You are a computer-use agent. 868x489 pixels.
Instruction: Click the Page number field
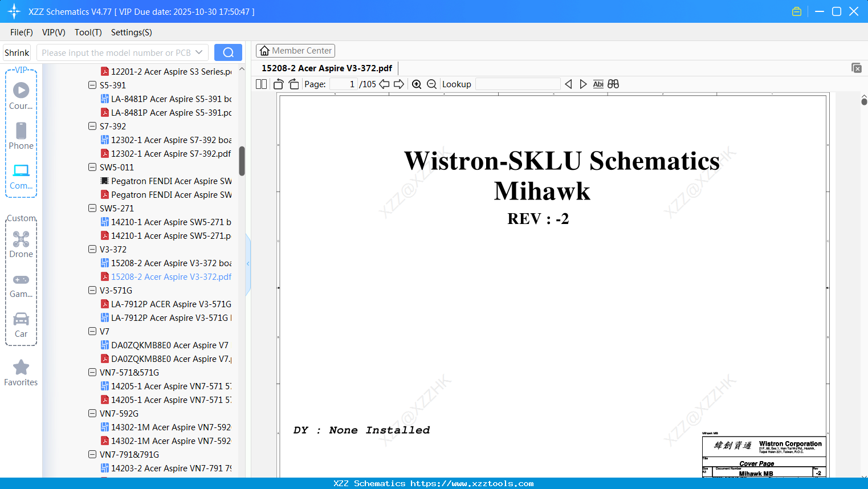[344, 84]
